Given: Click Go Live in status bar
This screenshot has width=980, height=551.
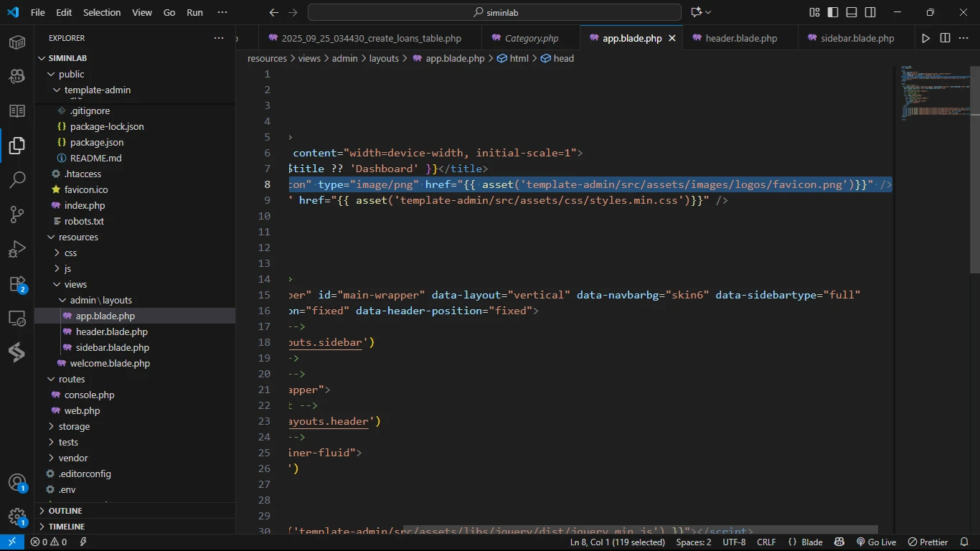Looking at the screenshot, I should tap(876, 542).
